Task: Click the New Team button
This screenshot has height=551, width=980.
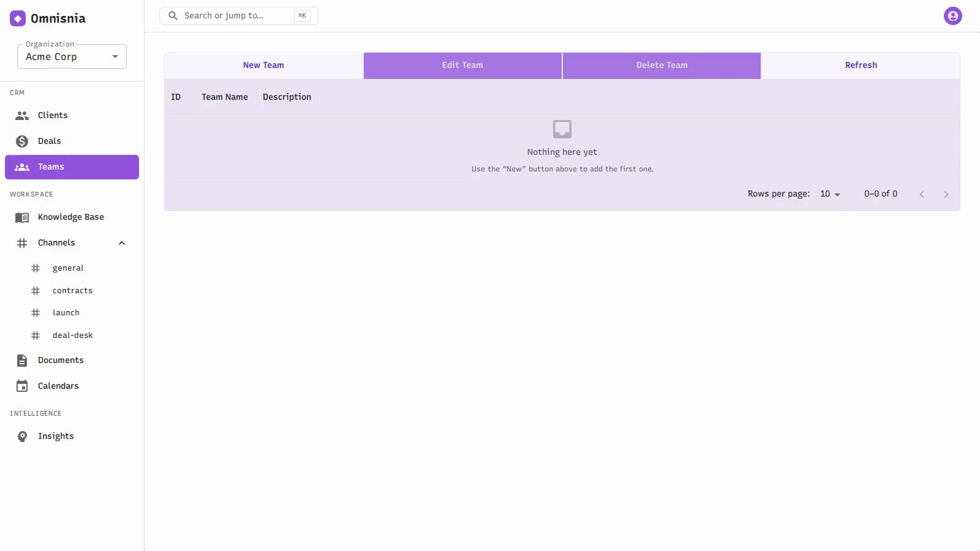Action: (263, 66)
